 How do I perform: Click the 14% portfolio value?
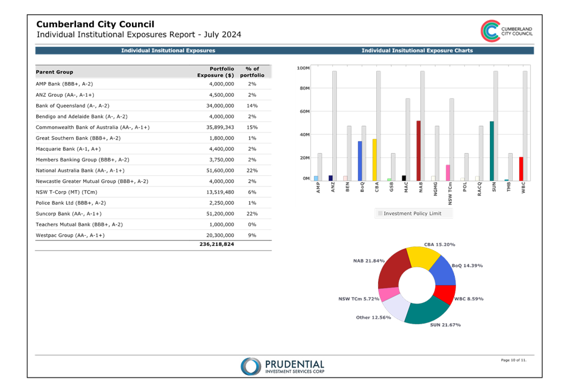pyautogui.click(x=252, y=106)
